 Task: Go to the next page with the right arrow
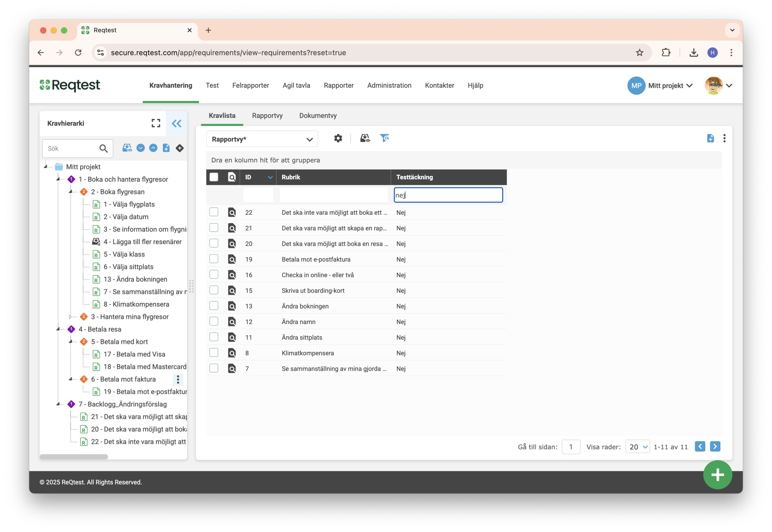pos(715,446)
